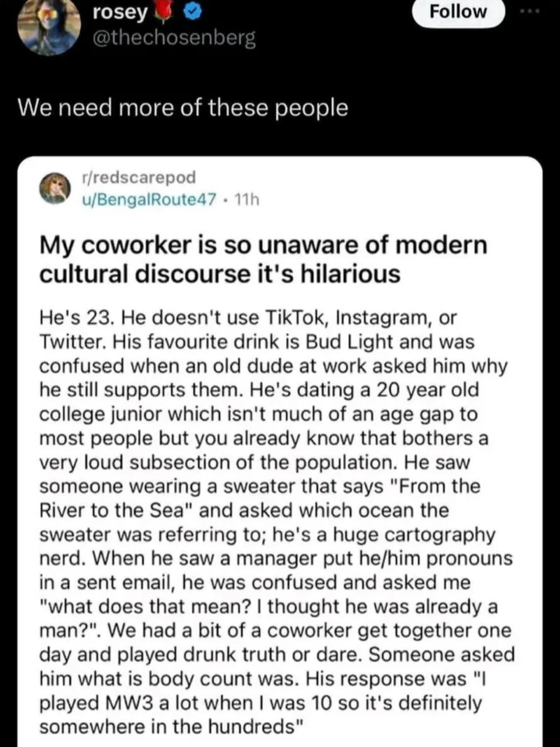560x747 pixels.
Task: Click the Reddit user avatar in the quoted post
Action: coord(56,188)
